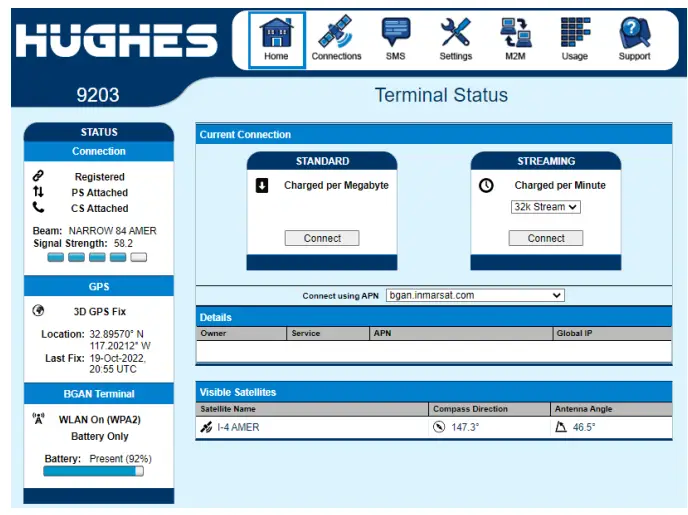Open the Connections satellite icon
Screen dimensions: 688x515
(336, 38)
